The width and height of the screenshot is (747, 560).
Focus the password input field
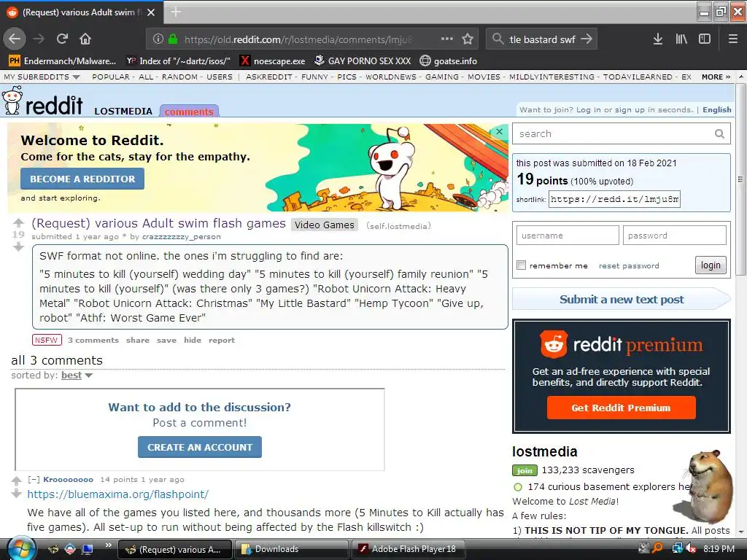(674, 236)
